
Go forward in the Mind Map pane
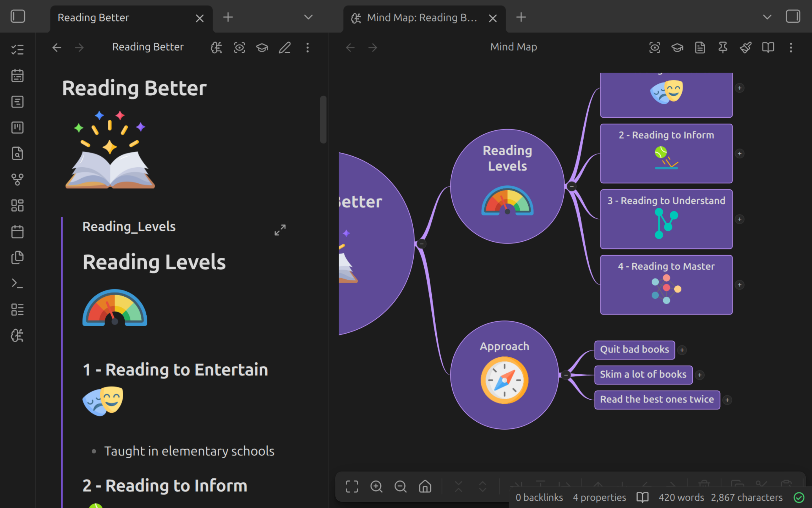click(373, 48)
